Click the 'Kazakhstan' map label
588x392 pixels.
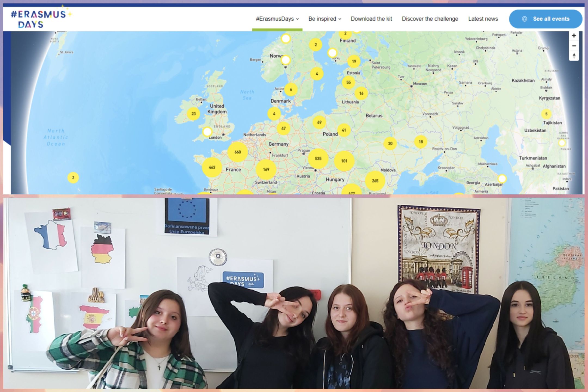click(x=523, y=80)
